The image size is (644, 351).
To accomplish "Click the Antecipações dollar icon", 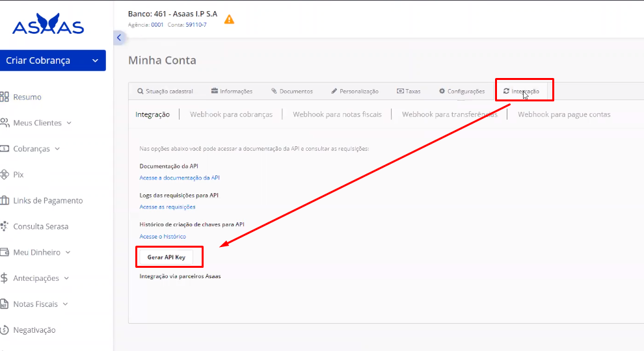I will pos(4,278).
